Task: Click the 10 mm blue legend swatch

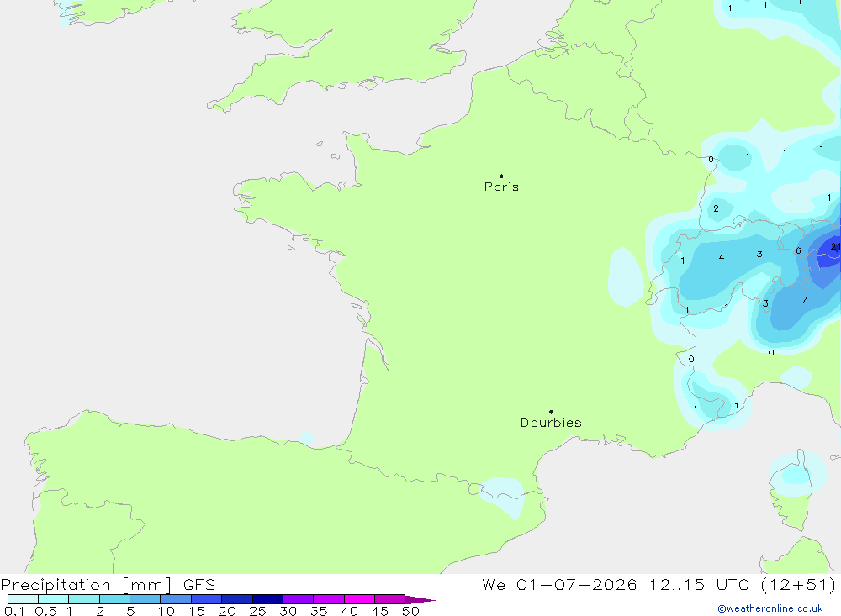Action: pos(176,599)
